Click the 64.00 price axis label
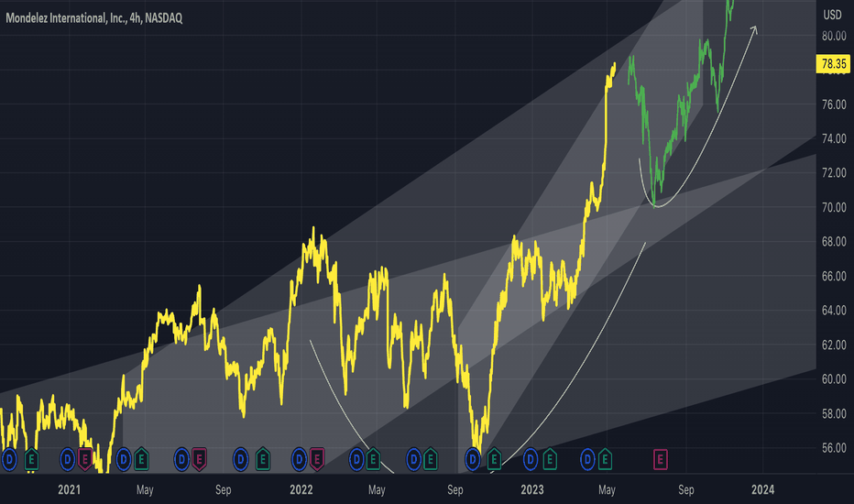This screenshot has width=854, height=504. pyautogui.click(x=834, y=311)
